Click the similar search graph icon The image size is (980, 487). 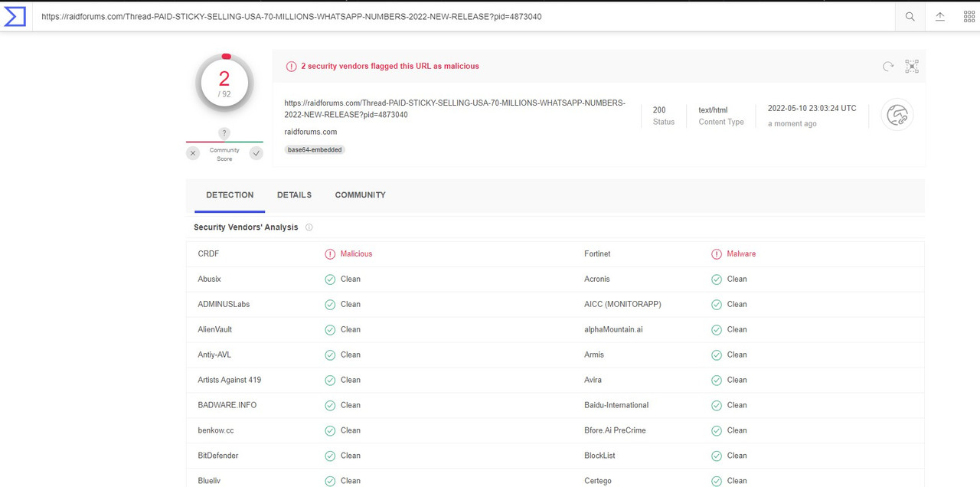click(x=912, y=67)
